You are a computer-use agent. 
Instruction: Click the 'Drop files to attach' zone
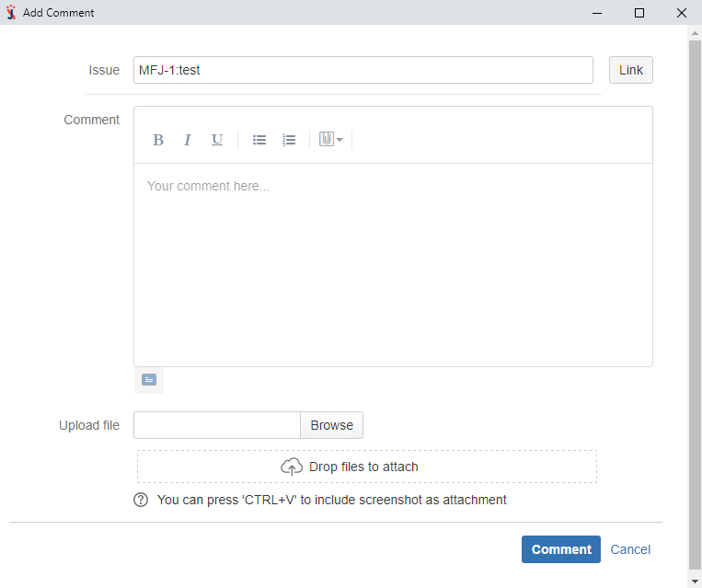click(366, 467)
